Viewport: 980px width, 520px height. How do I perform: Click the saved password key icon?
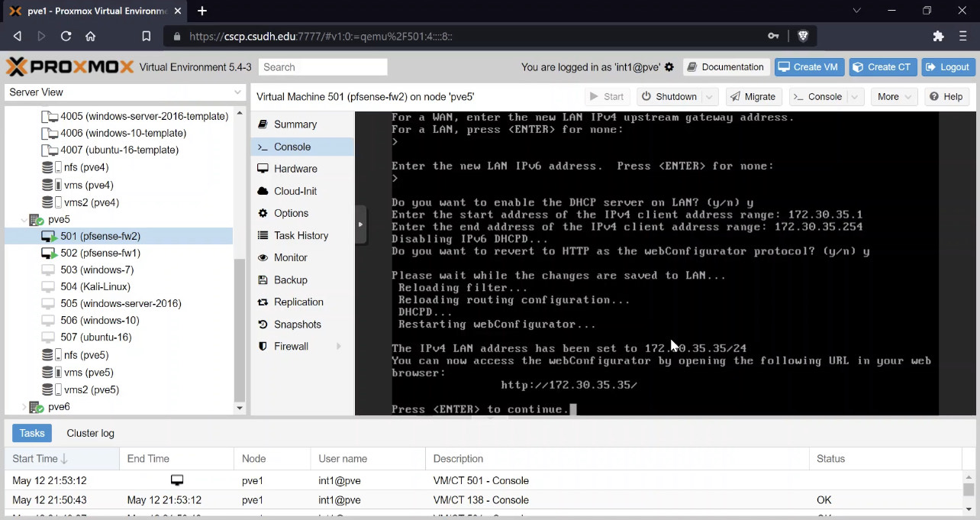(x=774, y=36)
